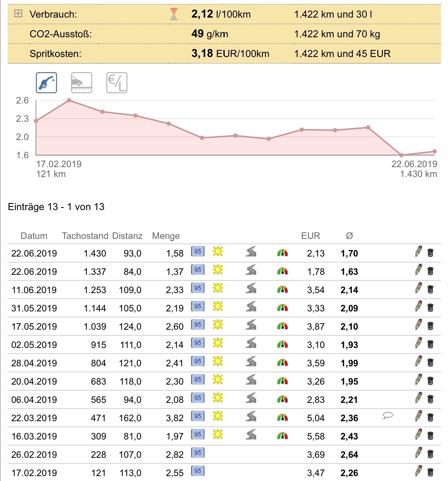
Task: Select the fuel pump consumption chart tab
Action: pyautogui.click(x=46, y=83)
